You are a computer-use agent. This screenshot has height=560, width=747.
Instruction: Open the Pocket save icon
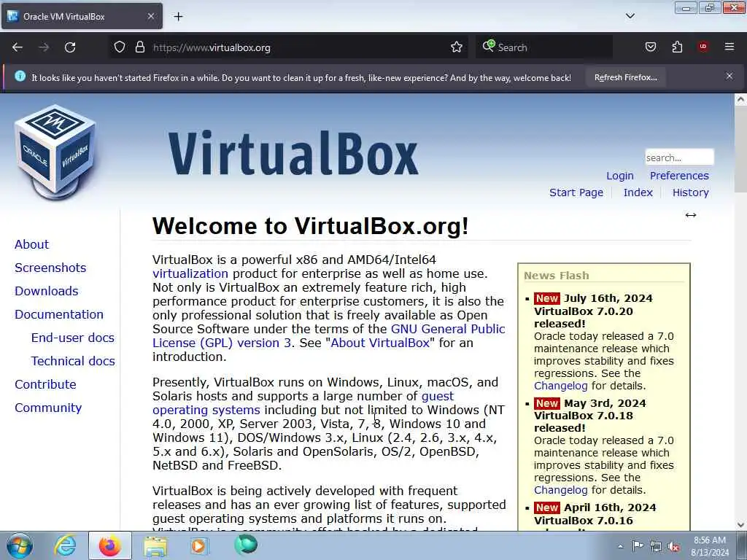650,47
